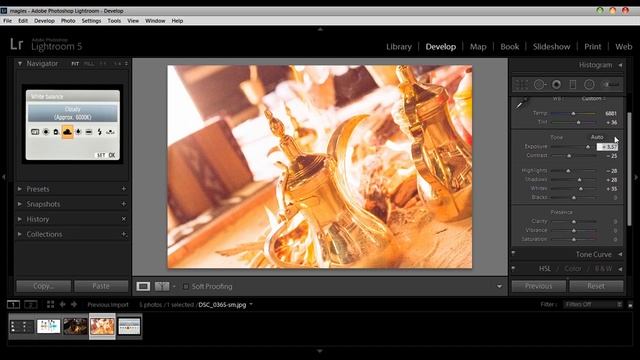Switch to the Print module
The width and height of the screenshot is (640, 360).
coord(593,47)
